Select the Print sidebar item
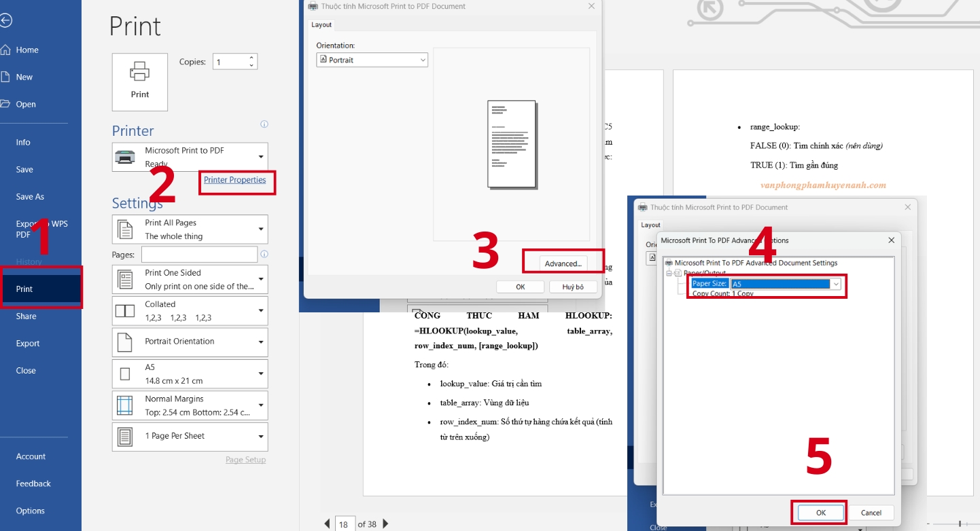This screenshot has width=980, height=531. tap(41, 289)
